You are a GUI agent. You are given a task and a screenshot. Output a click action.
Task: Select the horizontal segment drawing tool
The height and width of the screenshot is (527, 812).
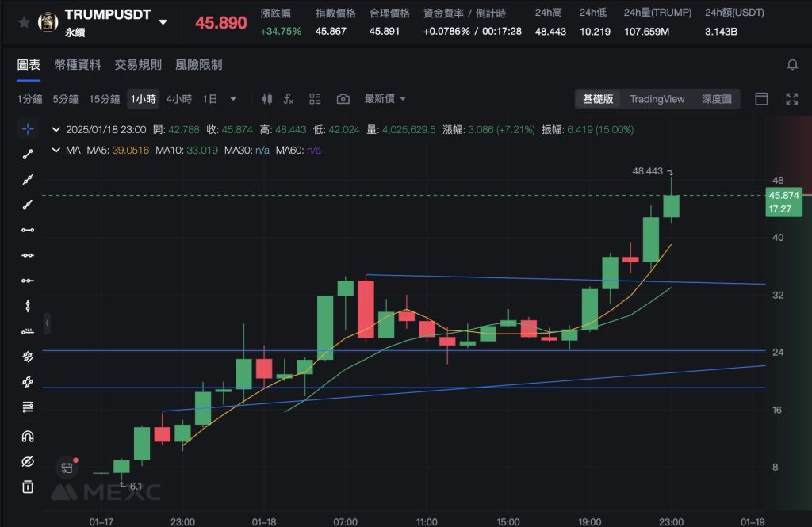pos(28,230)
